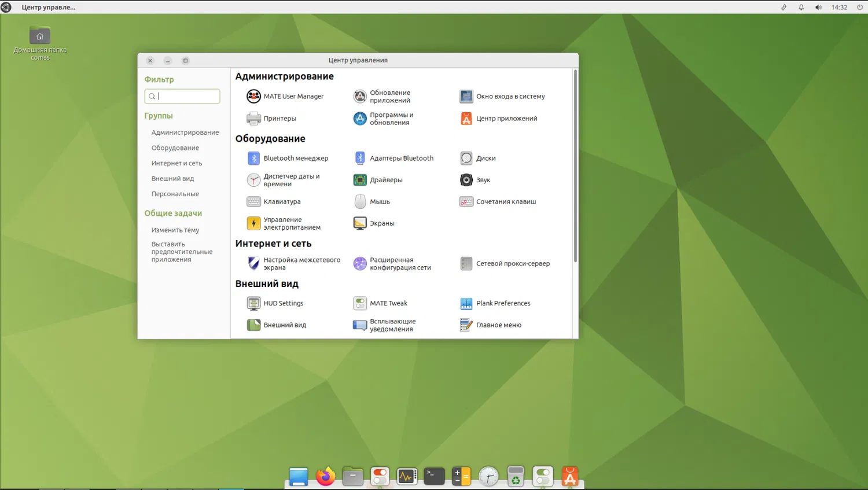Open Сочетания клавиш

[x=498, y=201]
